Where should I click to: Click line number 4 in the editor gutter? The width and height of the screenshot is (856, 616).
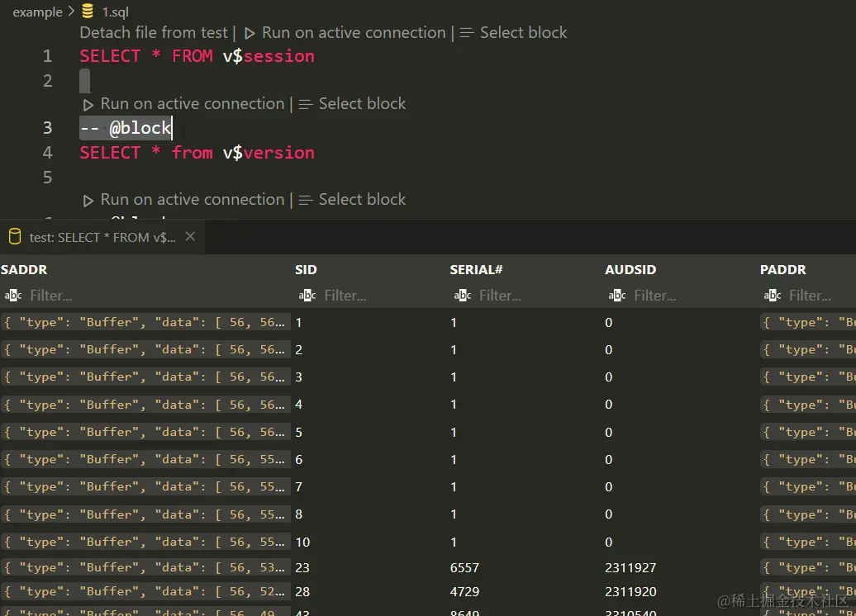coord(47,153)
